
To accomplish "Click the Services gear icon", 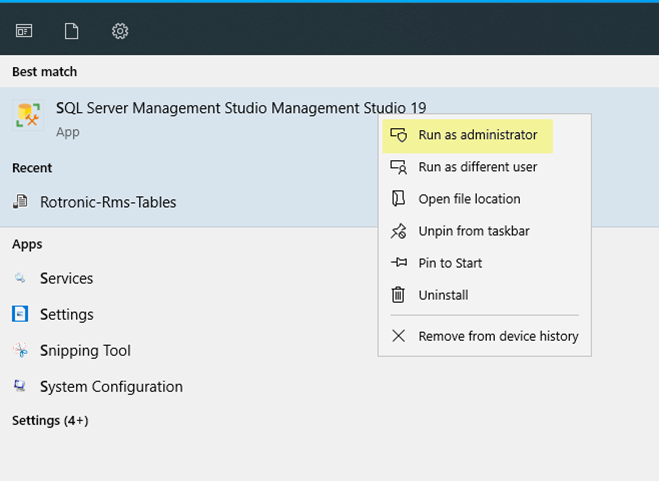I will pyautogui.click(x=20, y=278).
